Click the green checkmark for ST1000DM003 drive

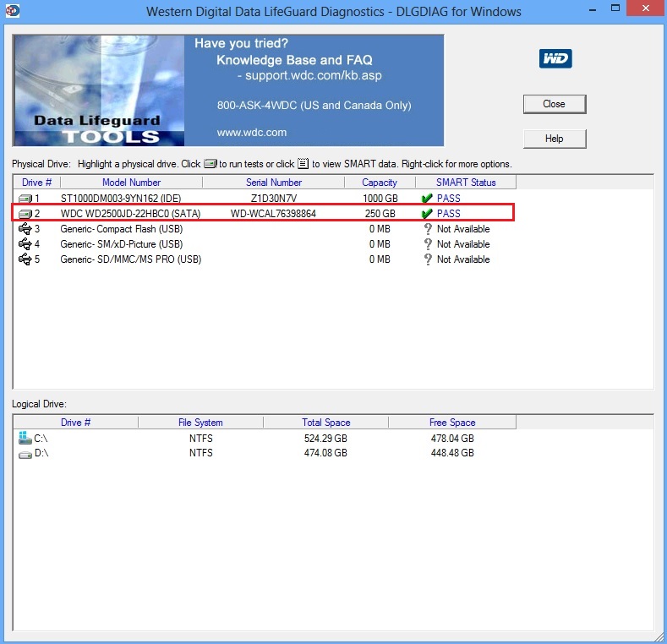tap(427, 199)
